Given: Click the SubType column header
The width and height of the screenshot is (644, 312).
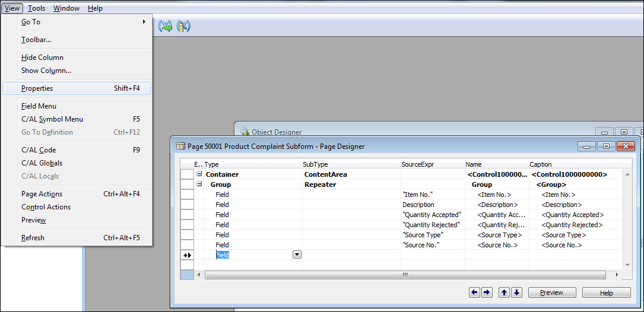Looking at the screenshot, I should pos(351,164).
